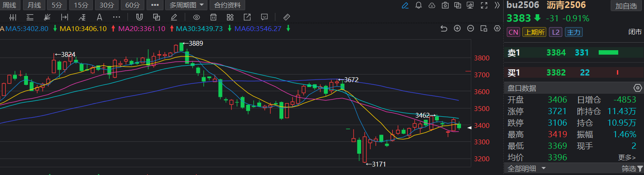This screenshot has height=175, width=644.
Task: Undo the last chart action
Action: [444, 28]
